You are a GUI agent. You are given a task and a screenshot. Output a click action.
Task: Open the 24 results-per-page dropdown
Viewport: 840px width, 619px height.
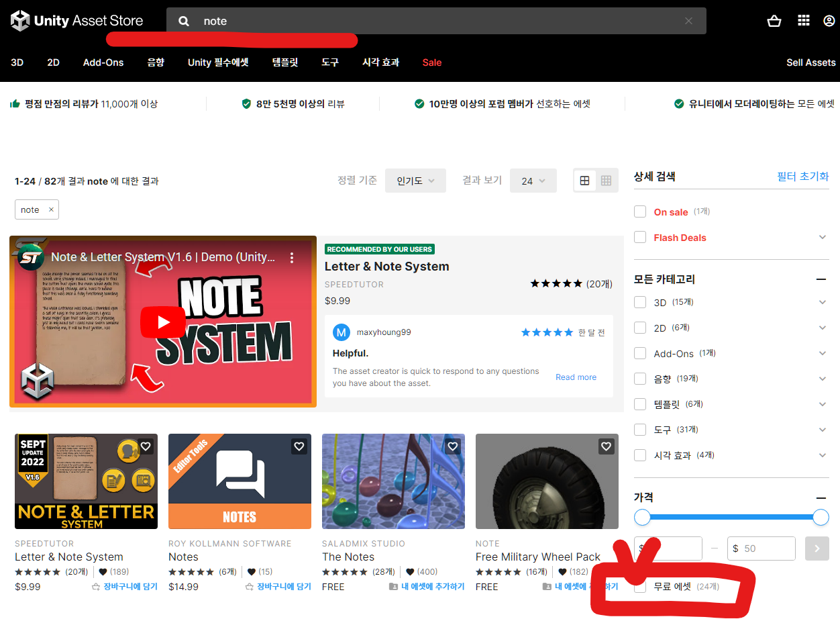pyautogui.click(x=533, y=181)
